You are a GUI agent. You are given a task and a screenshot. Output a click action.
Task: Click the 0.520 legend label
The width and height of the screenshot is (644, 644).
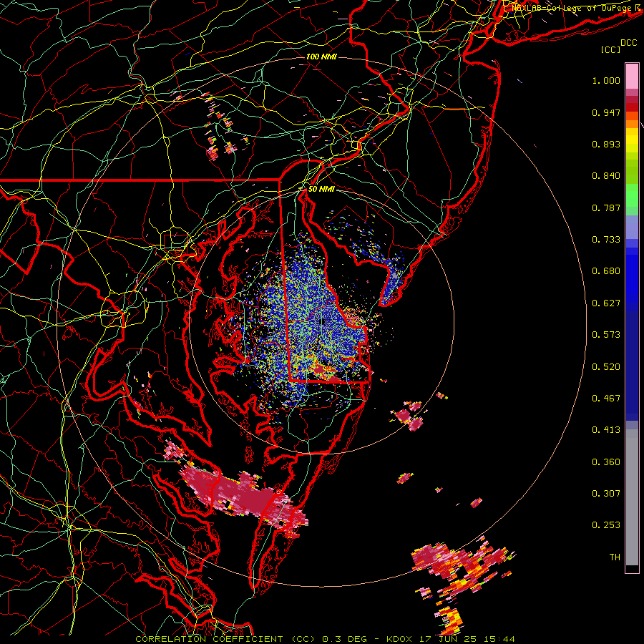606,367
